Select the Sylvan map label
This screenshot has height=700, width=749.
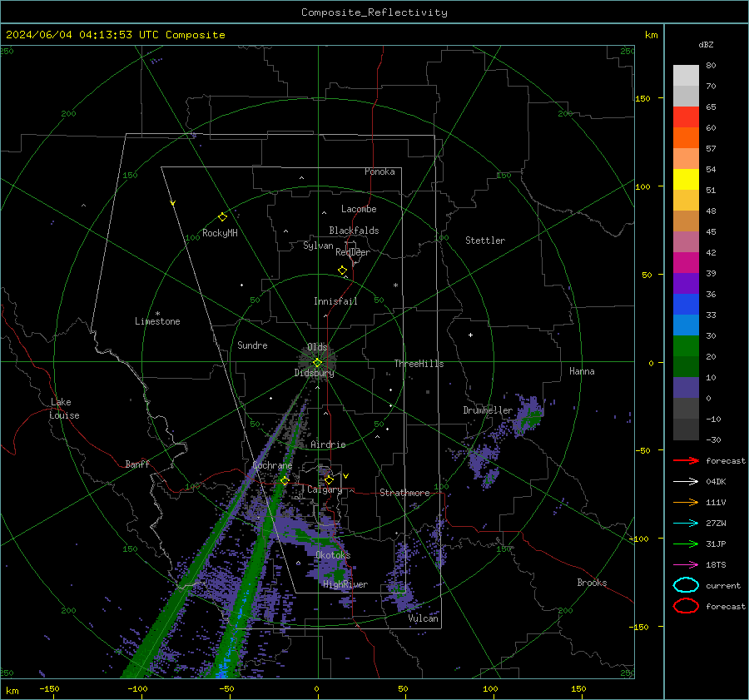[318, 246]
